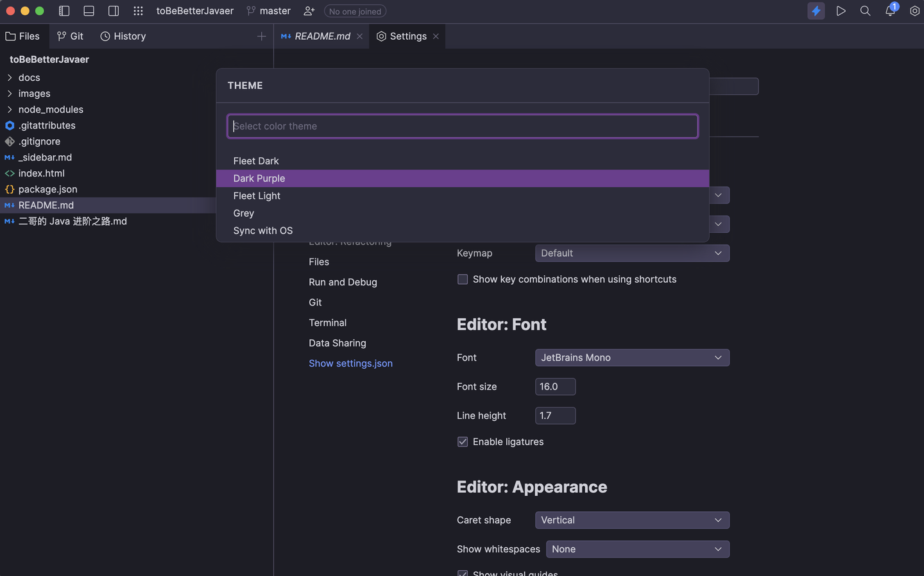Open the workspace switcher grid icon
Screen dimensions: 924x576
pos(138,11)
